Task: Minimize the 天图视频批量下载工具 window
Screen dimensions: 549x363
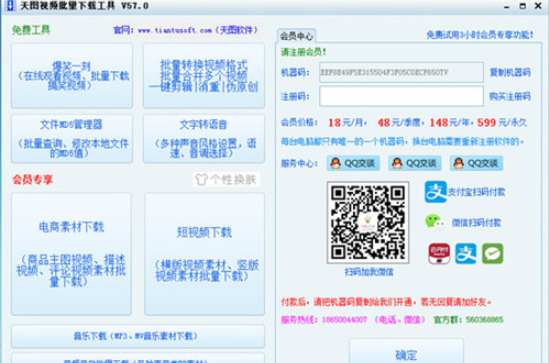Action: pos(507,6)
